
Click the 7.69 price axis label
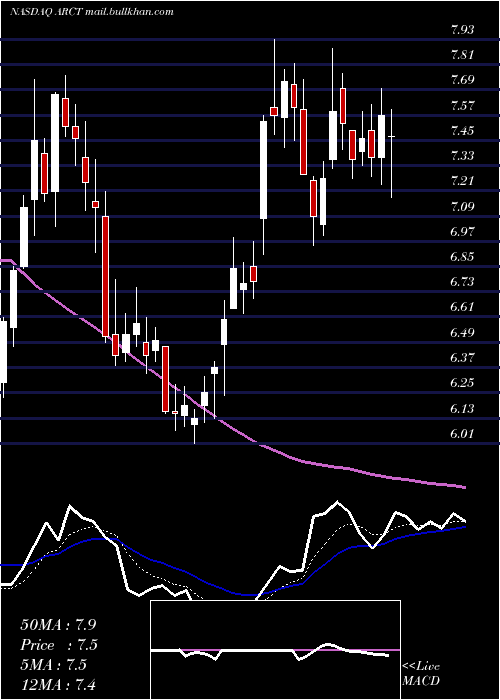coord(462,81)
